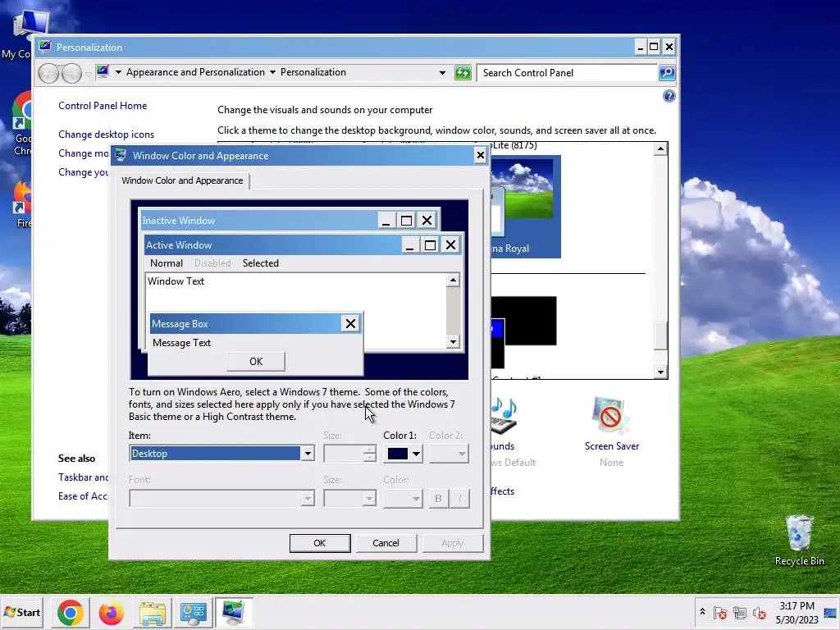Open Appearance and Personalization breadcrumb
This screenshot has height=630, width=840.
tap(195, 72)
